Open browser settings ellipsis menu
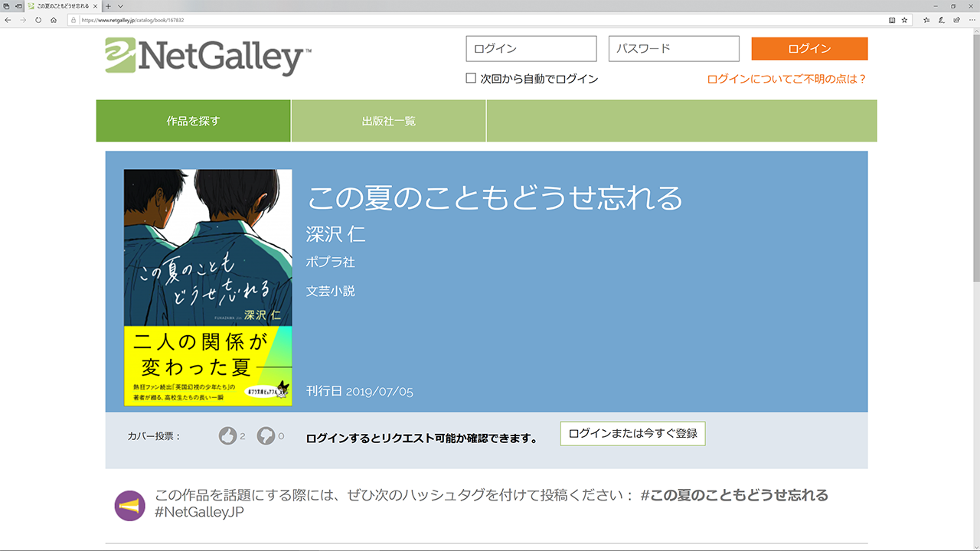The height and width of the screenshot is (551, 980). pos(971,20)
